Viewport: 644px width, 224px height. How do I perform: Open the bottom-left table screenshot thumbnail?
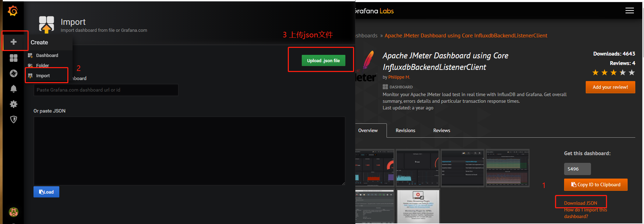375,207
